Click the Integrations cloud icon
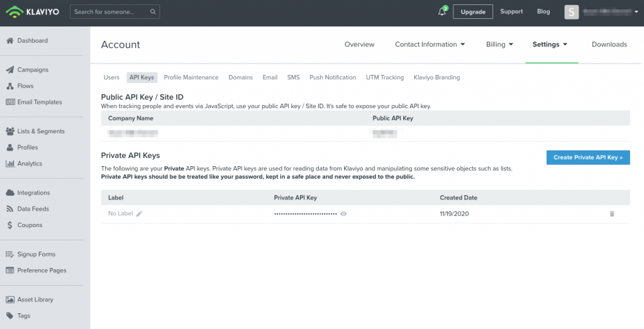644x329 pixels. (x=10, y=192)
